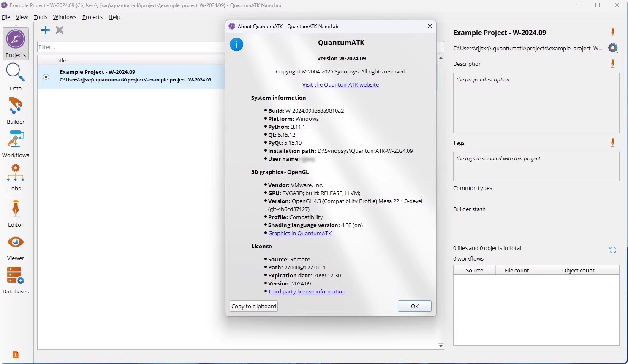Click the Build: W-2024.09.fe68a9810a2 line
The width and height of the screenshot is (628, 364).
(x=306, y=111)
